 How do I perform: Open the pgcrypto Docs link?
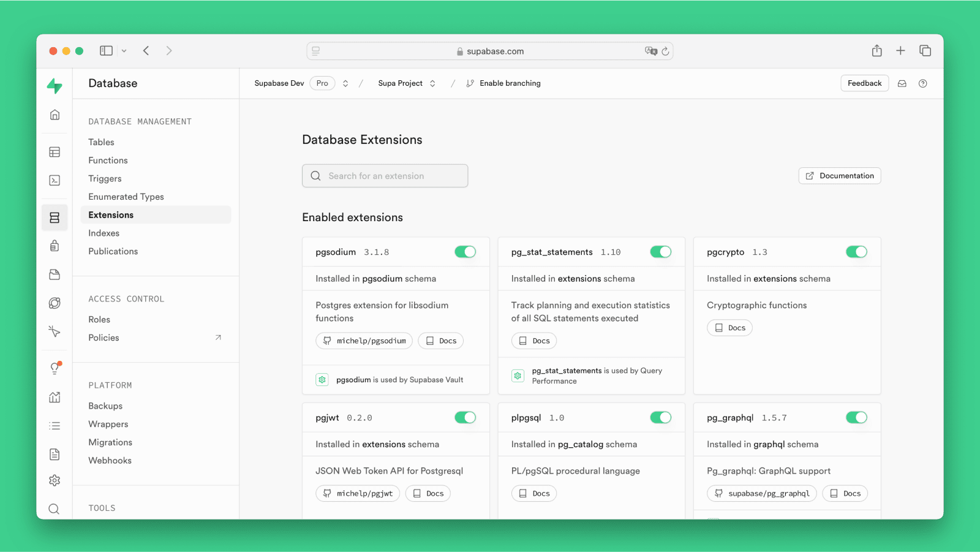[729, 327]
